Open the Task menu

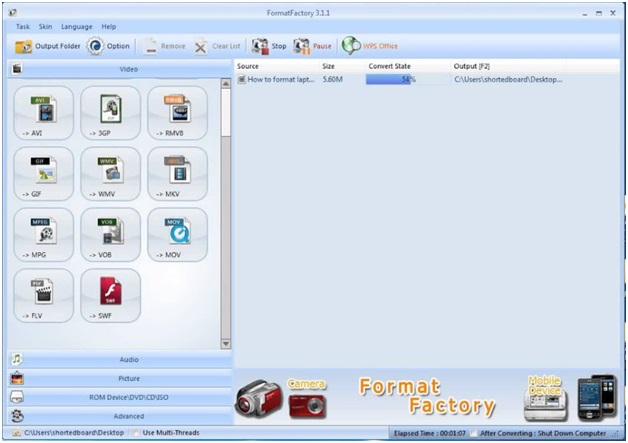[23, 27]
